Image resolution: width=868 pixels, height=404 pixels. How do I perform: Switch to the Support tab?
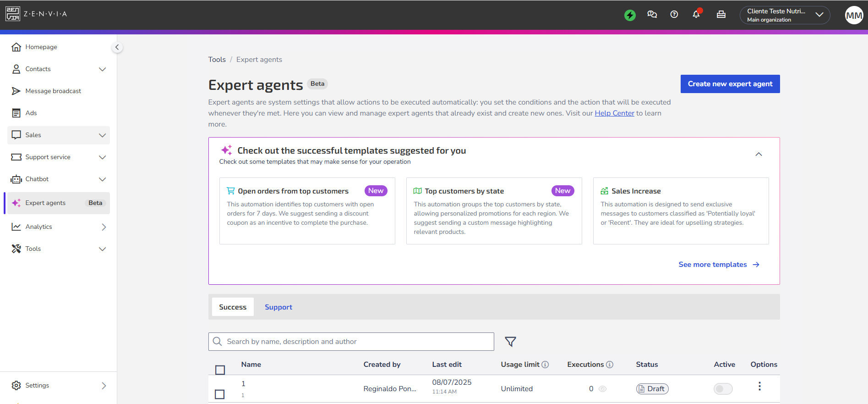pyautogui.click(x=278, y=307)
